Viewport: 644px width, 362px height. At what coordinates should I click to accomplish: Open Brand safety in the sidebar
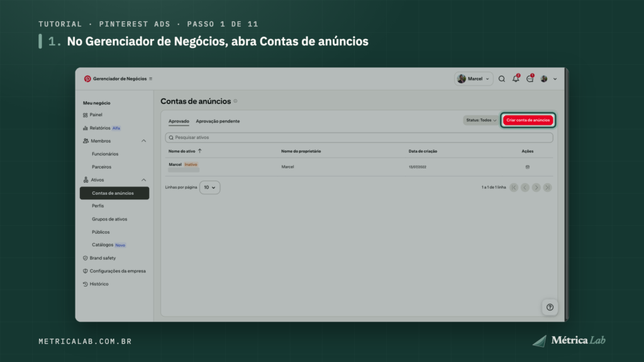coord(103,258)
